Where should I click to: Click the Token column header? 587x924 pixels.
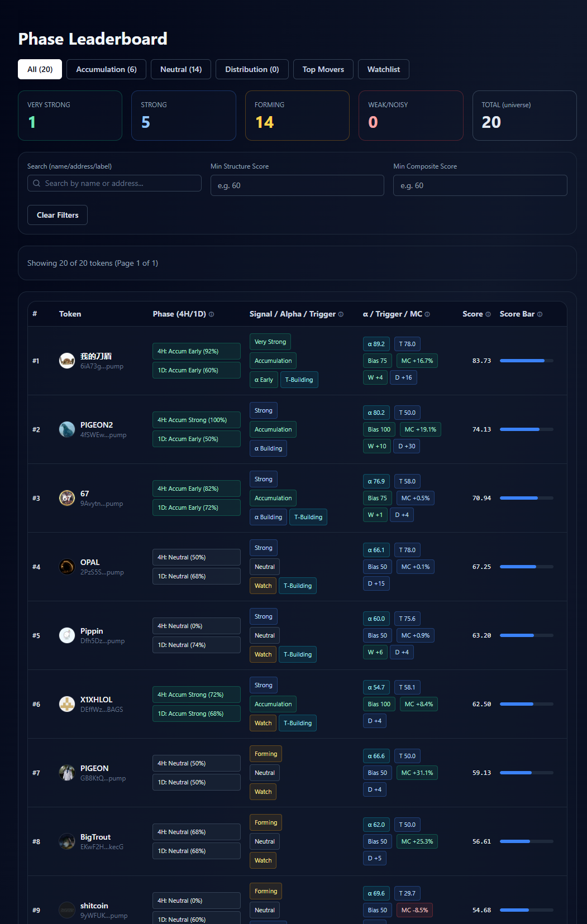(70, 314)
